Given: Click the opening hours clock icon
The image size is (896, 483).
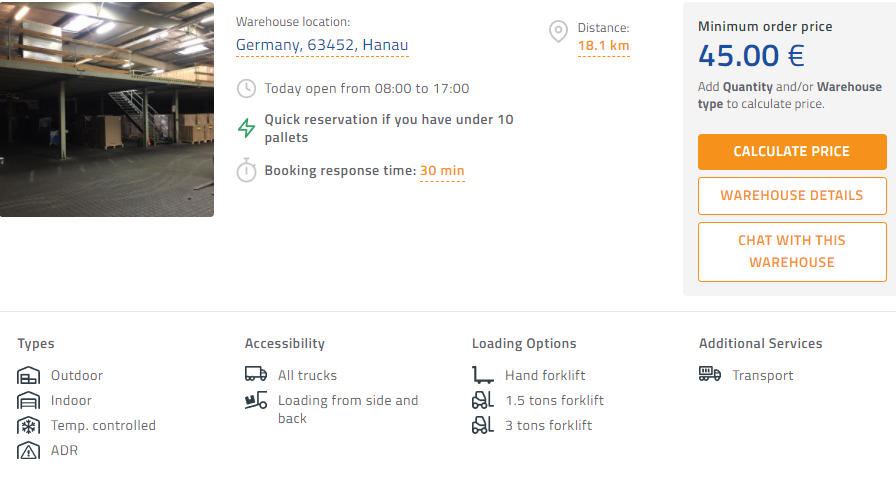Looking at the screenshot, I should click(246, 89).
